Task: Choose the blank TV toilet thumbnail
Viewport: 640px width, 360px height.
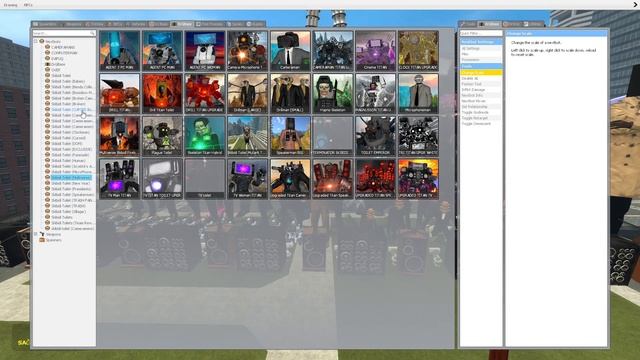Action: coord(204,179)
